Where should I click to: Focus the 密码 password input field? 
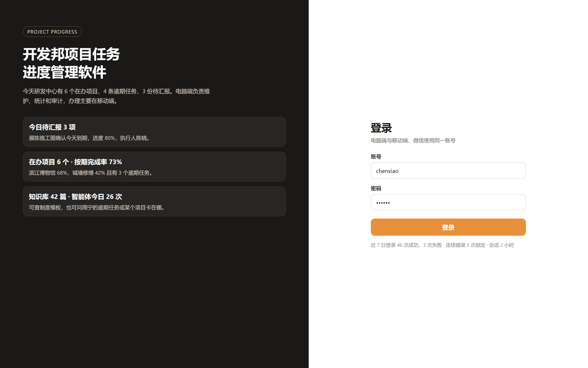coord(448,202)
